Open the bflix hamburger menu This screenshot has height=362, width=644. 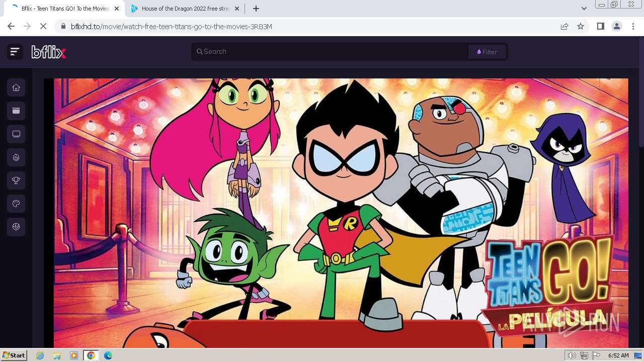click(x=15, y=51)
